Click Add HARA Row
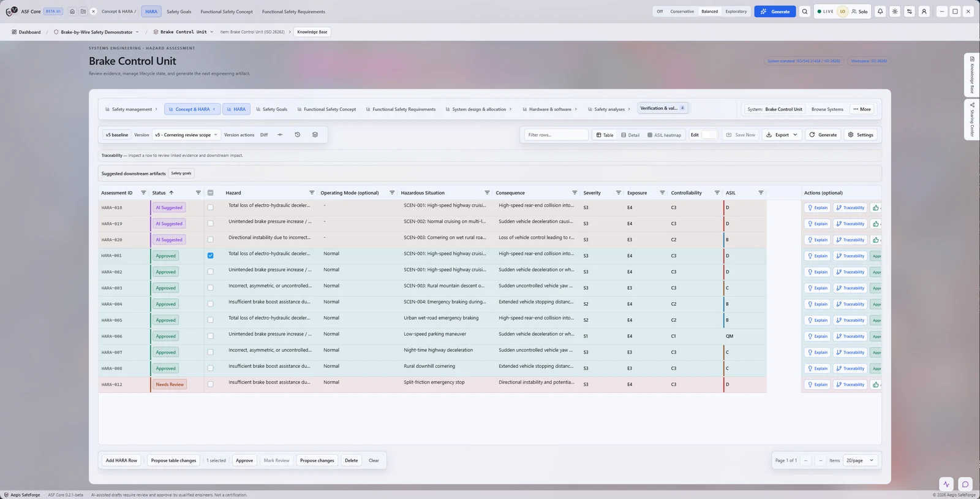 121,460
